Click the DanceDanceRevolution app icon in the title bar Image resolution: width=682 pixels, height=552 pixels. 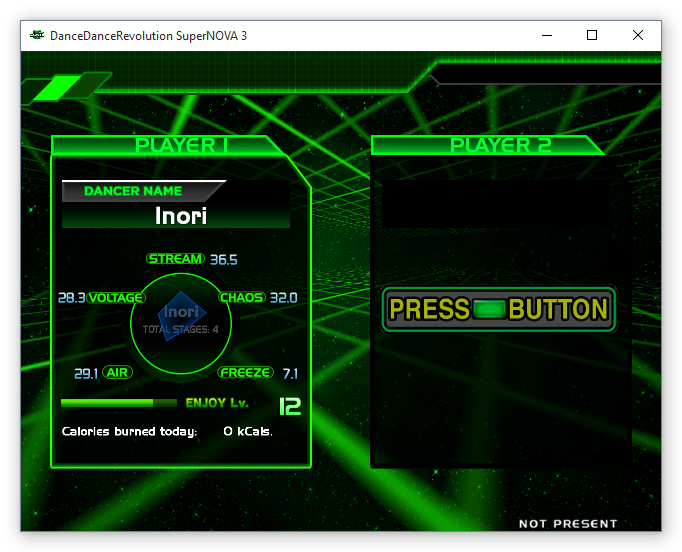point(37,35)
